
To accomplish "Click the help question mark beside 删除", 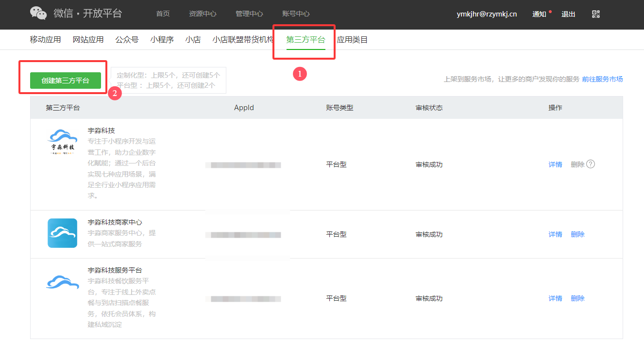I will click(591, 164).
